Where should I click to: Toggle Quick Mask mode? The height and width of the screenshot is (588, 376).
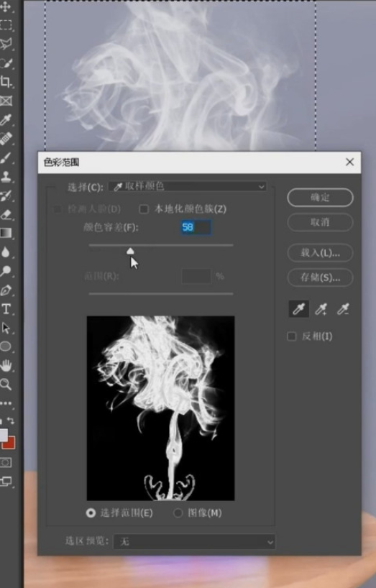[x=6, y=462]
